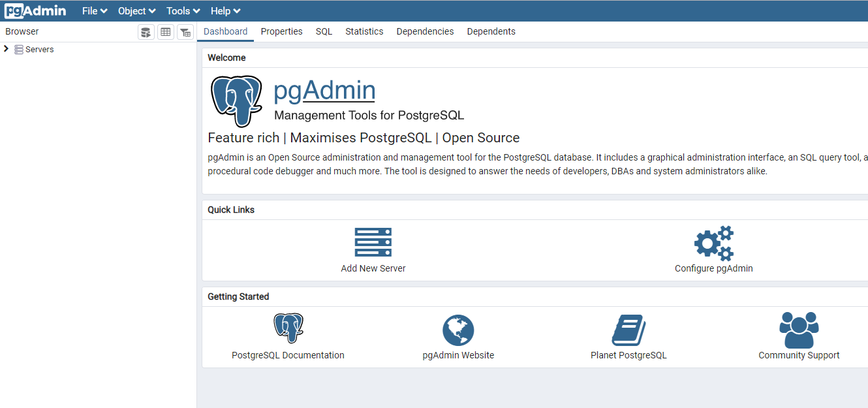Click the PostgreSQL Documentation elephant icon
The width and height of the screenshot is (868, 408).
click(x=288, y=328)
